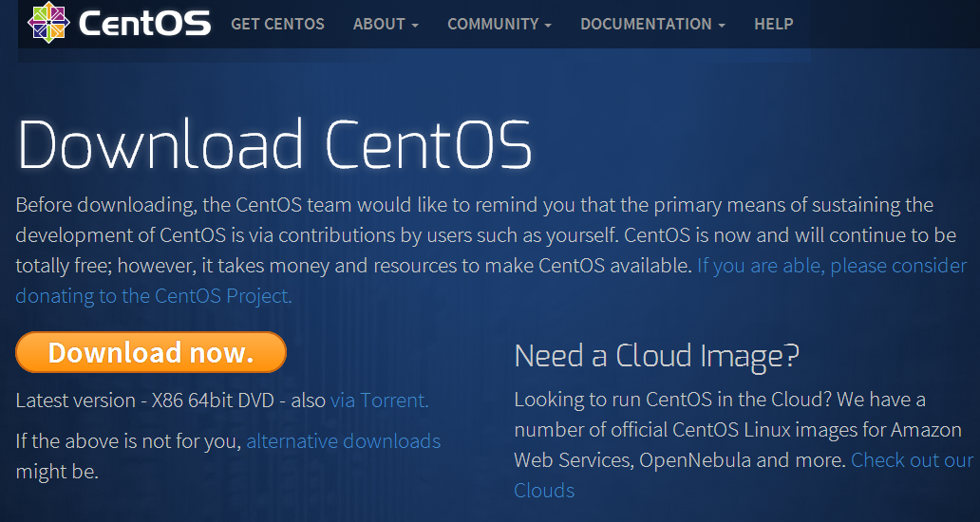This screenshot has height=522, width=980.
Task: Expand the DOCUMENTATION dropdown menu
Action: (x=652, y=24)
